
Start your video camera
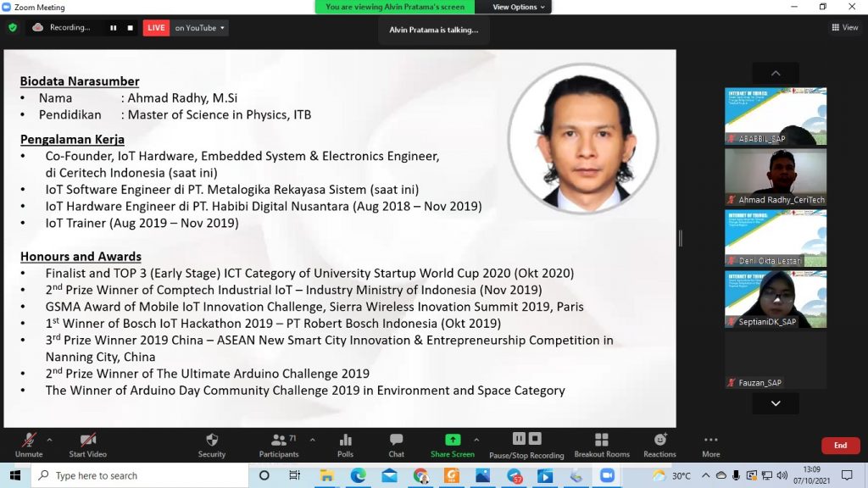pos(88,446)
